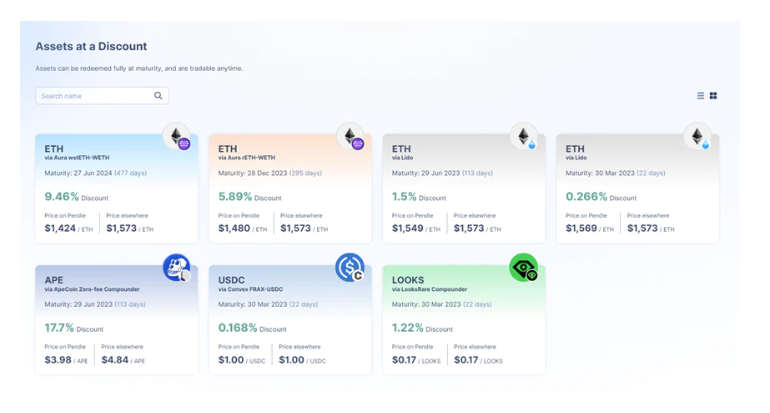Click the Aura rETH-WETH card's ETH token icon

click(351, 137)
